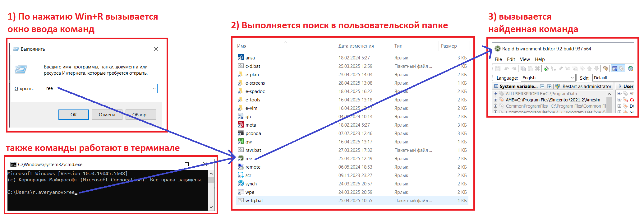Click the Paste icon in the editor toolbar

(530, 68)
